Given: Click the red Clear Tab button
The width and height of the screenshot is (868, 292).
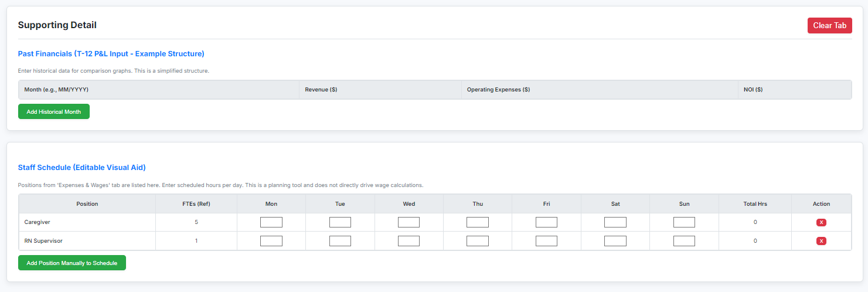Looking at the screenshot, I should point(829,25).
